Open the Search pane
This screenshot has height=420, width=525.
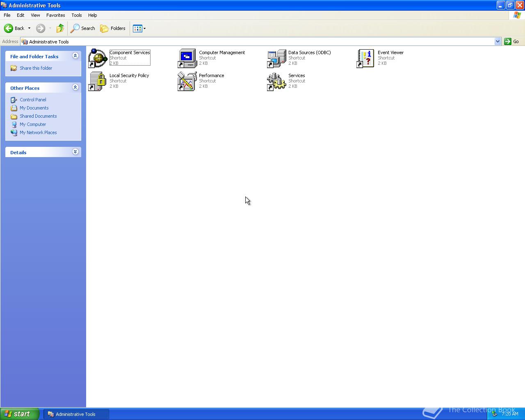pos(83,28)
